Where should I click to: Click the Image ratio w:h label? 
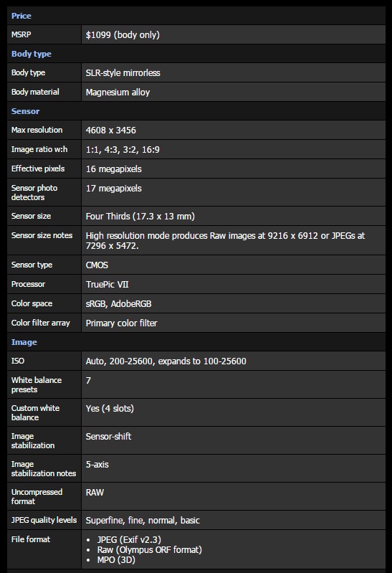coord(39,149)
